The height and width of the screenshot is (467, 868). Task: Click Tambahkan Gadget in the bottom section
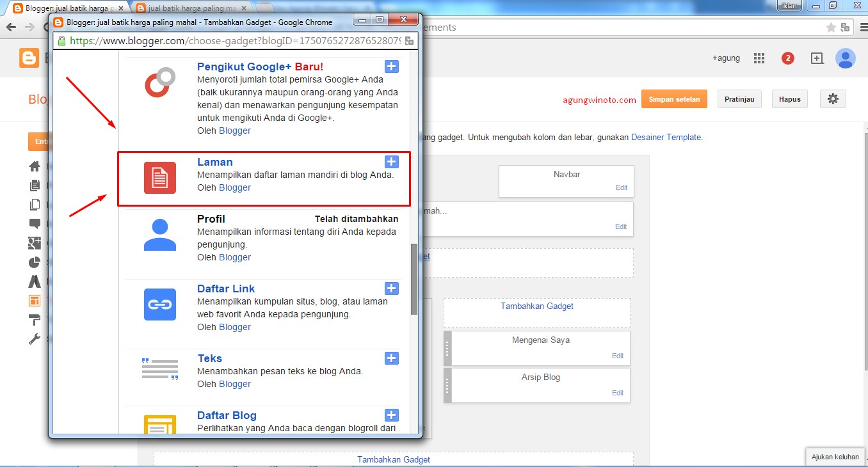(394, 459)
